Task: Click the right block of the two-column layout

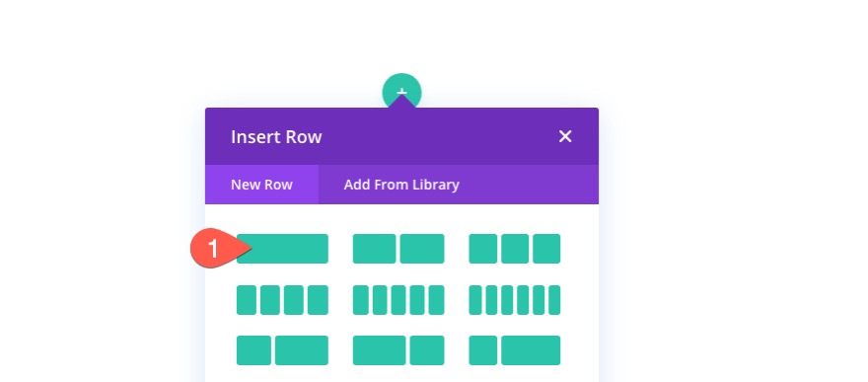Action: coord(422,249)
